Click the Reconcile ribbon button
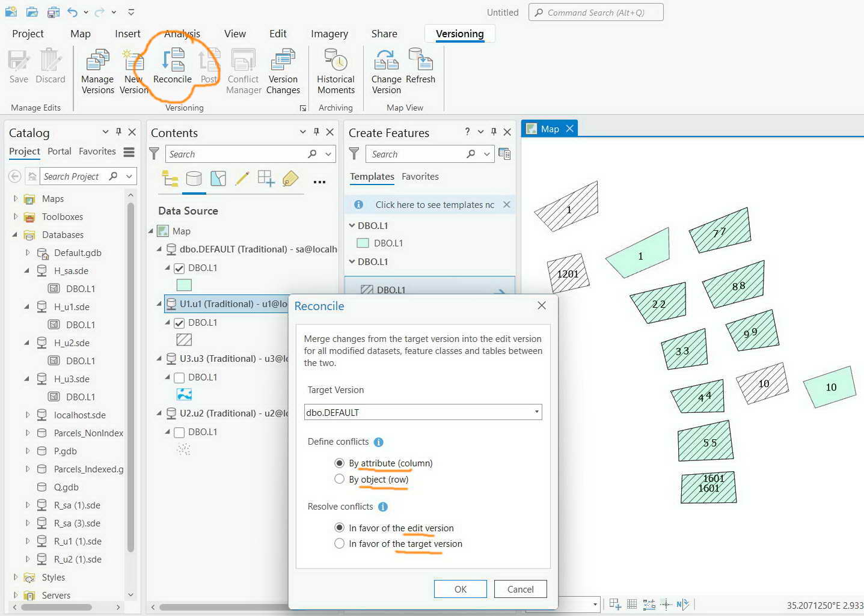 [173, 67]
